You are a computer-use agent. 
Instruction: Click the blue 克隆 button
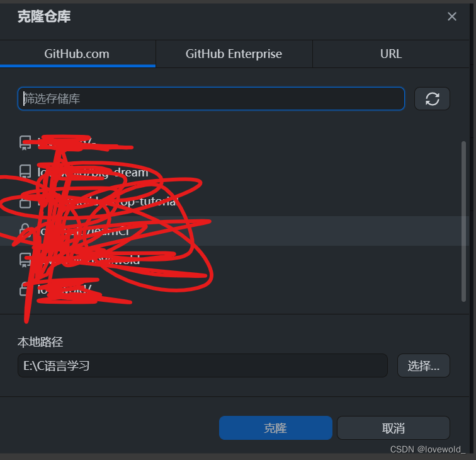click(x=275, y=428)
